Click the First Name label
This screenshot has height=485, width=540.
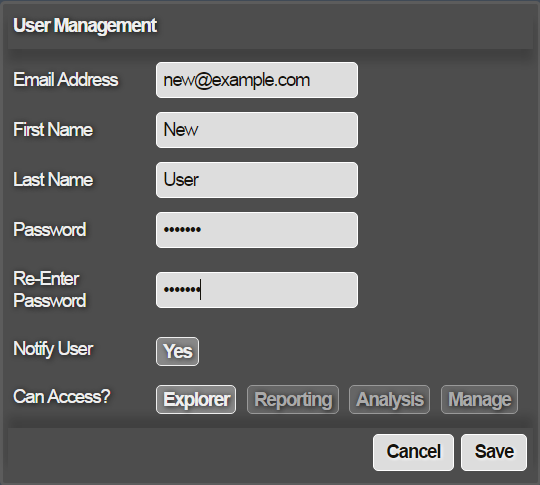[x=53, y=130]
